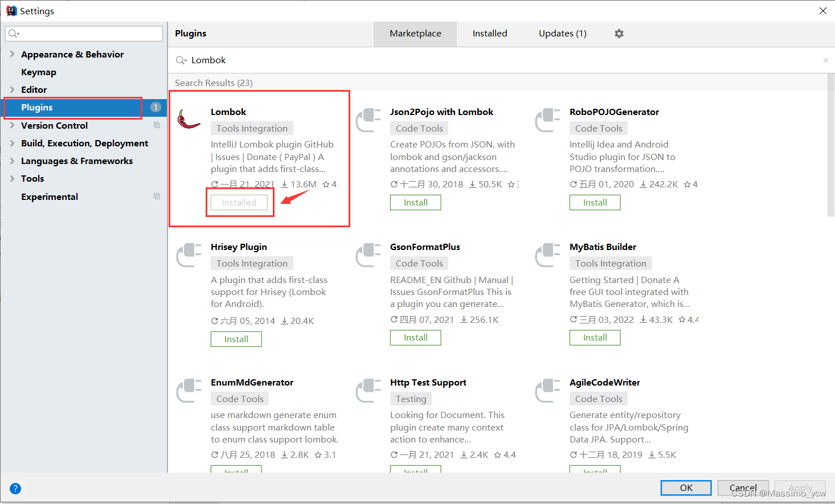Click the plugin list vertical scrollbar
Image resolution: width=835 pixels, height=504 pixels.
pos(830,145)
